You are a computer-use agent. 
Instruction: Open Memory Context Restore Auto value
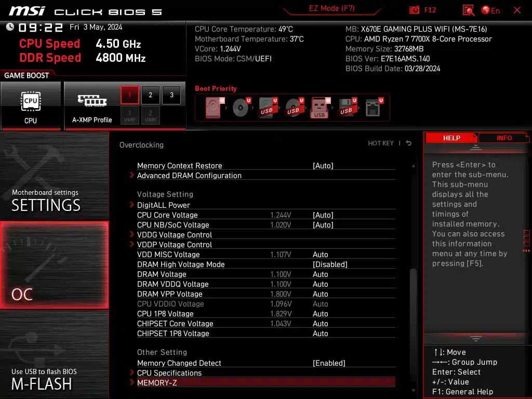[x=323, y=166]
